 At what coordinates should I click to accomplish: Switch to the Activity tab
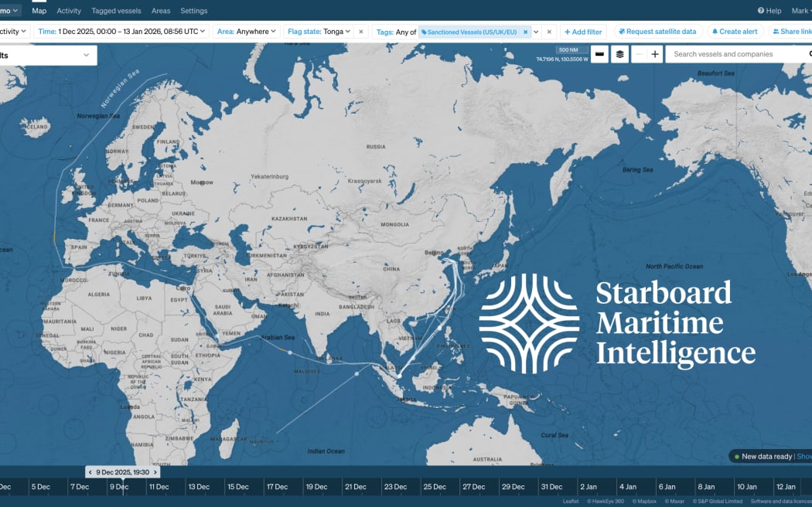click(x=69, y=11)
